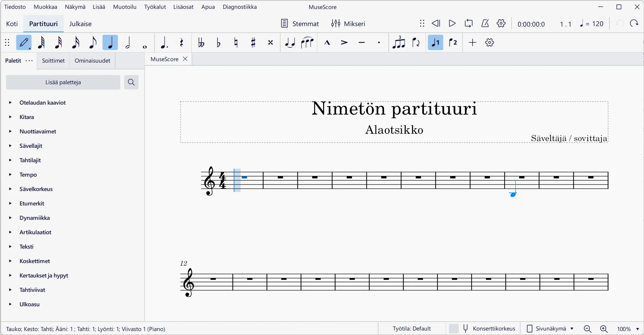Viewport: 644px width, 335px height.
Task: Add tenuto articulation
Action: click(362, 43)
